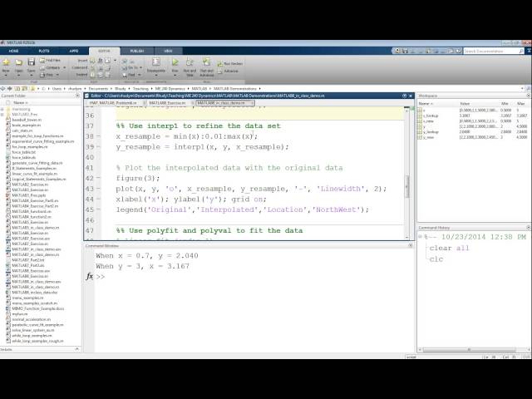Open the Save dropdown arrow

tap(32, 75)
